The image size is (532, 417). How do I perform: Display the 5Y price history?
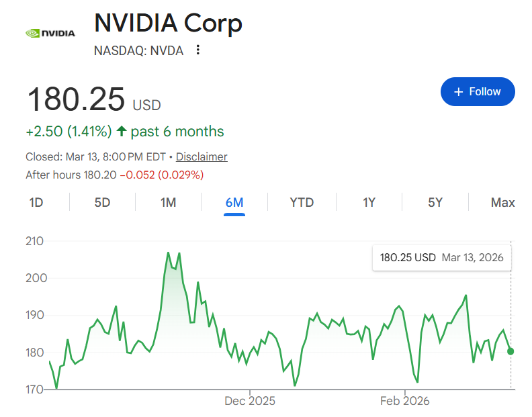(x=435, y=202)
